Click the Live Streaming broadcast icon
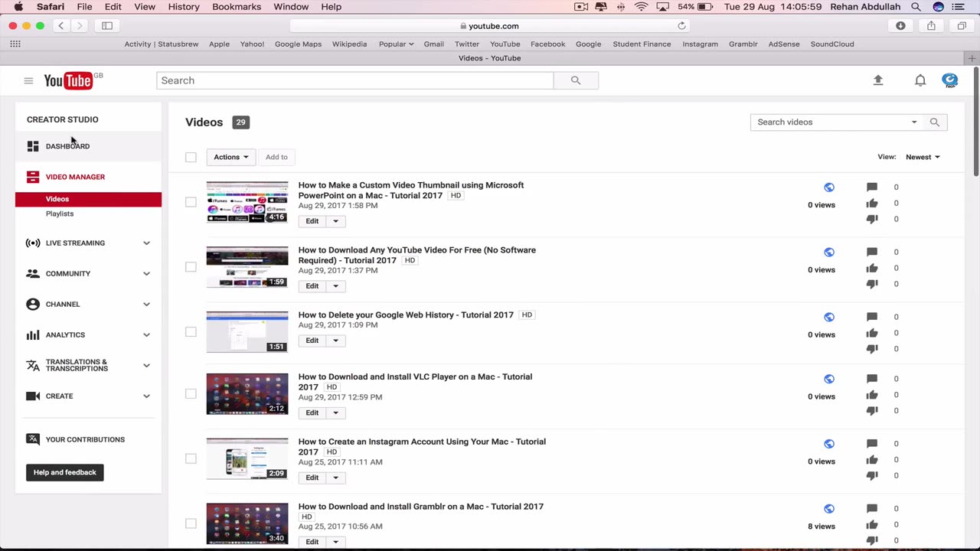980x551 pixels. (x=33, y=243)
